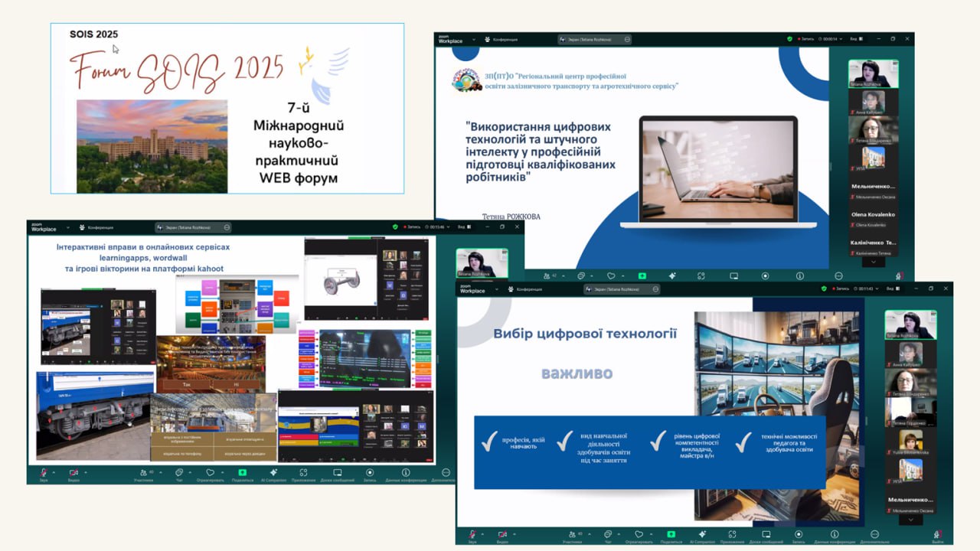Image resolution: width=980 pixels, height=551 pixels.
Task: Expand chat options arrow in bottom-left Zoom window
Action: (x=189, y=471)
